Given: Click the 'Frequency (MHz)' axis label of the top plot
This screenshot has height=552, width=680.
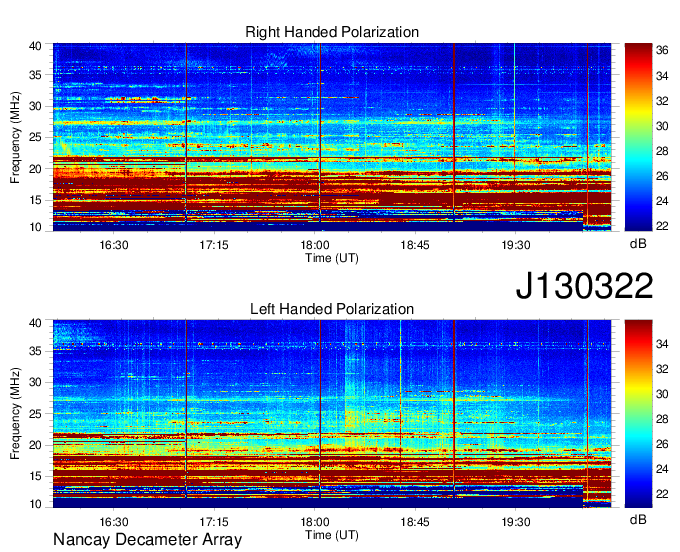Looking at the screenshot, I should click(15, 137).
